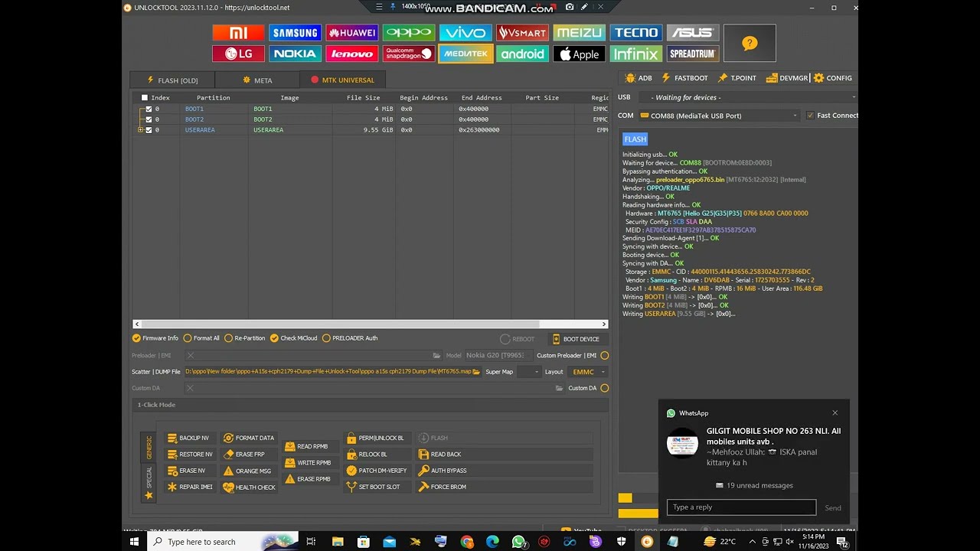Open the T.POINT tab
Screen dimensions: 980x551
point(737,78)
